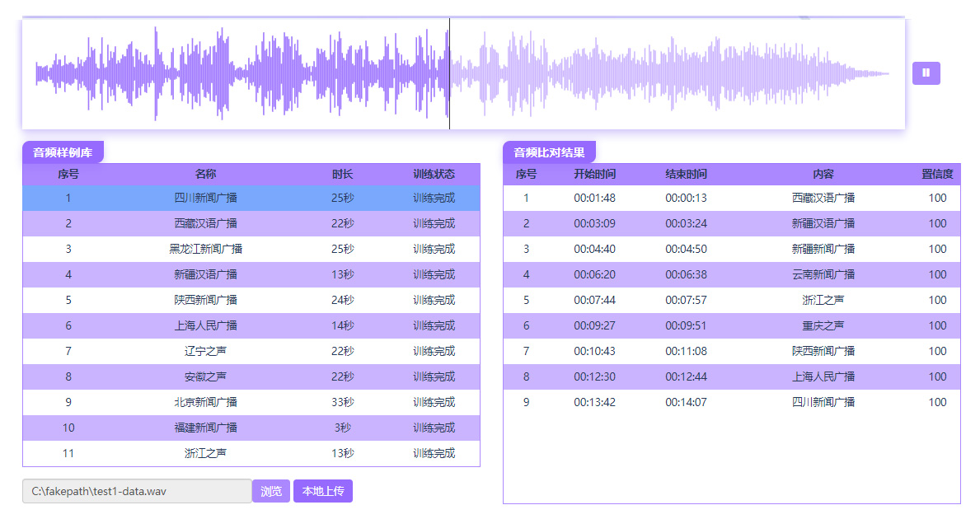Click the 24秒 duration cell
Image resolution: width=980 pixels, height=519 pixels.
(x=343, y=301)
